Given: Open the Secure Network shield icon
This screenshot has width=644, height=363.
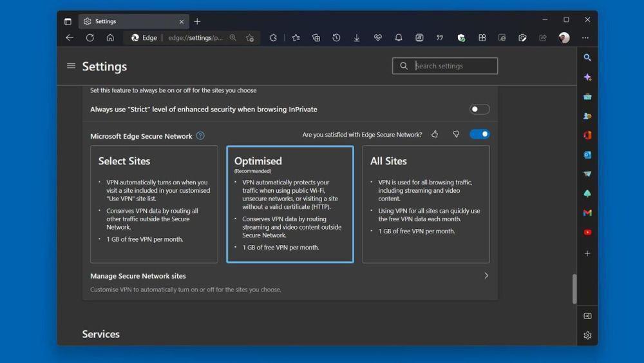Looking at the screenshot, I should pos(461,38).
